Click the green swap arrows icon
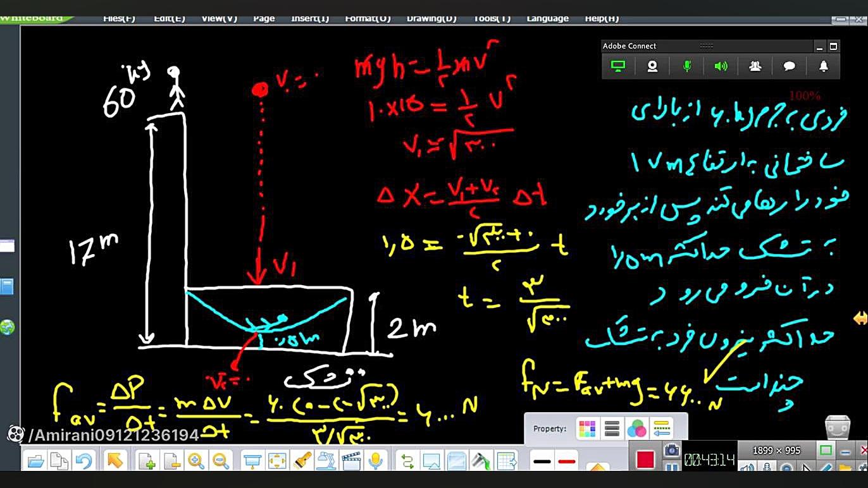Screen dimensions: 868x488 point(407,461)
